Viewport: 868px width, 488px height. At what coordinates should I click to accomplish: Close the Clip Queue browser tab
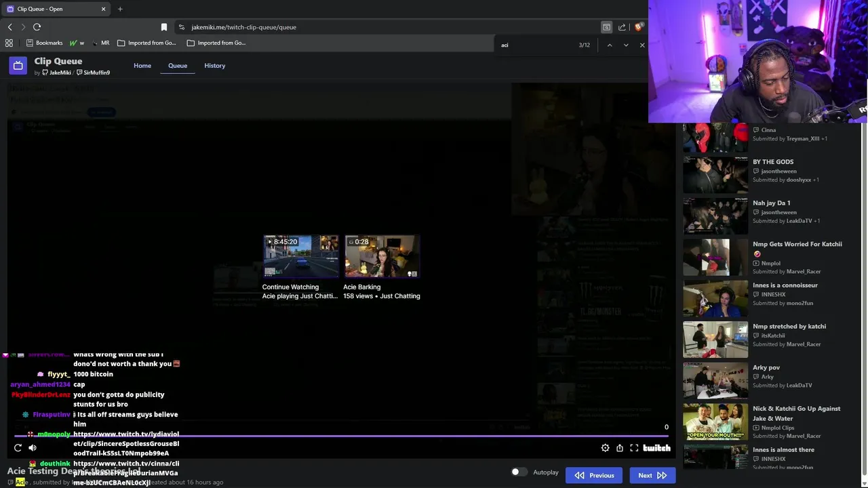pos(104,9)
